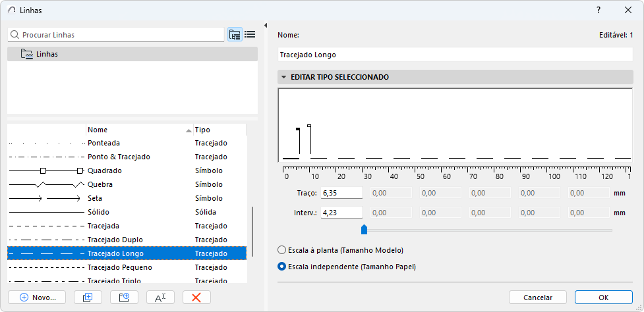Click the duplicate line type icon button
644x312 pixels.
(x=88, y=298)
